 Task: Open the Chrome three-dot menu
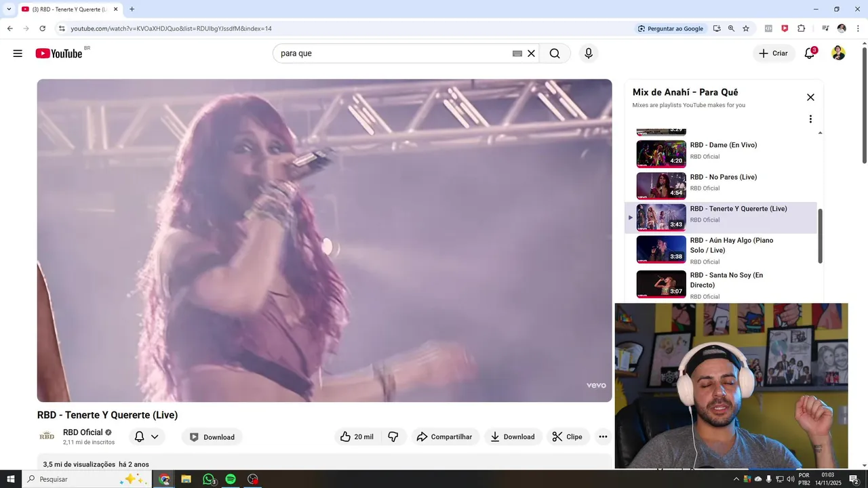(x=858, y=28)
